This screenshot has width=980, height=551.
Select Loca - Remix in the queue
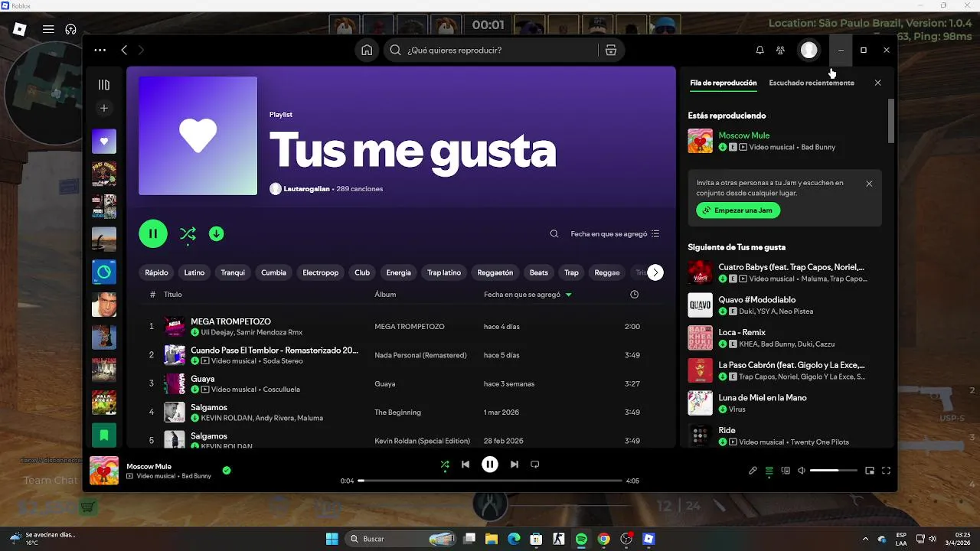[785, 338]
